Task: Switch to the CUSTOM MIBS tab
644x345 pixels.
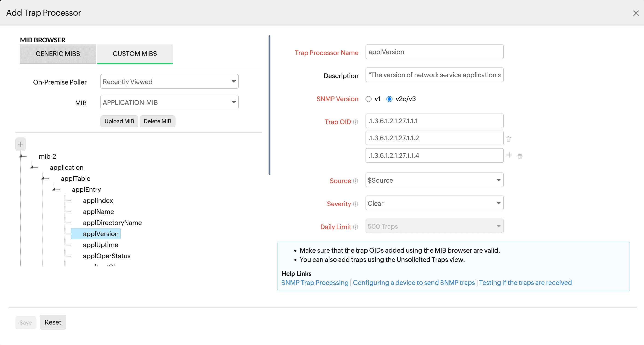Action: pyautogui.click(x=135, y=53)
